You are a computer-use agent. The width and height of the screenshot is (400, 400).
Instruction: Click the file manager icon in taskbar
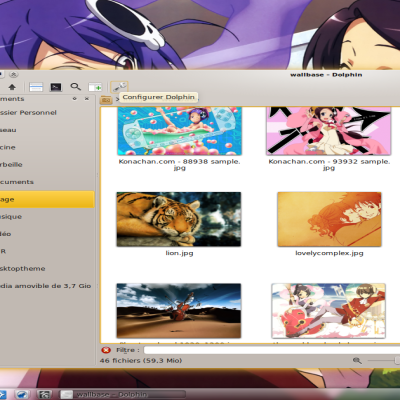pyautogui.click(x=44, y=395)
